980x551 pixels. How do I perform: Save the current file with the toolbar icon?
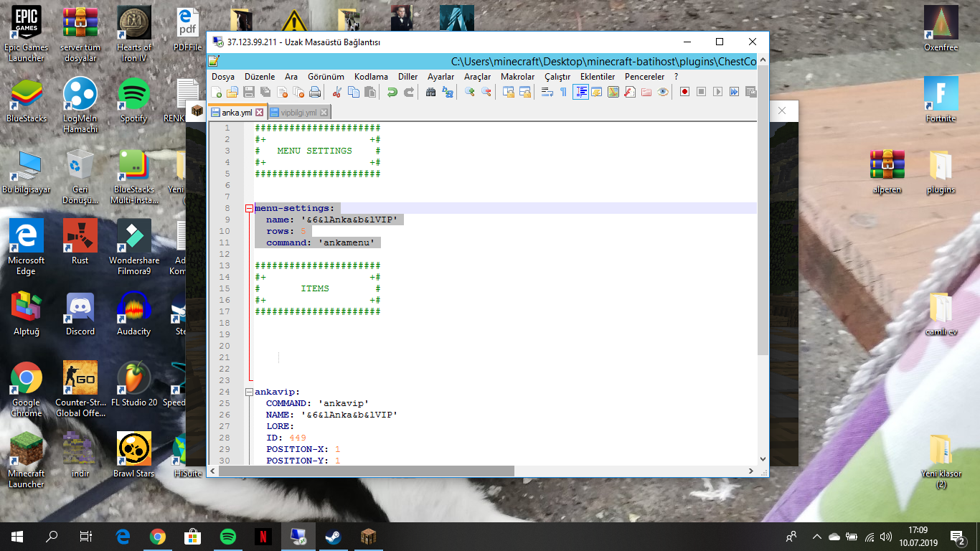pos(249,92)
